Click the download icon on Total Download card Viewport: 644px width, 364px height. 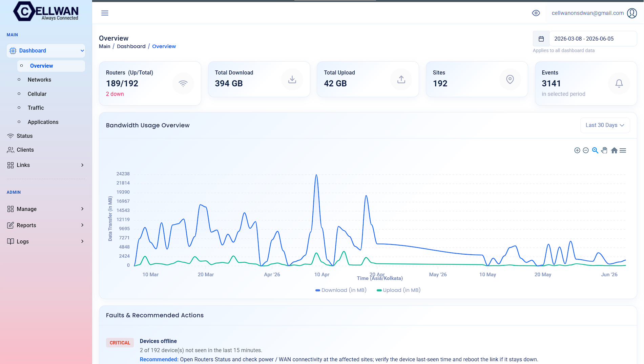(x=292, y=79)
